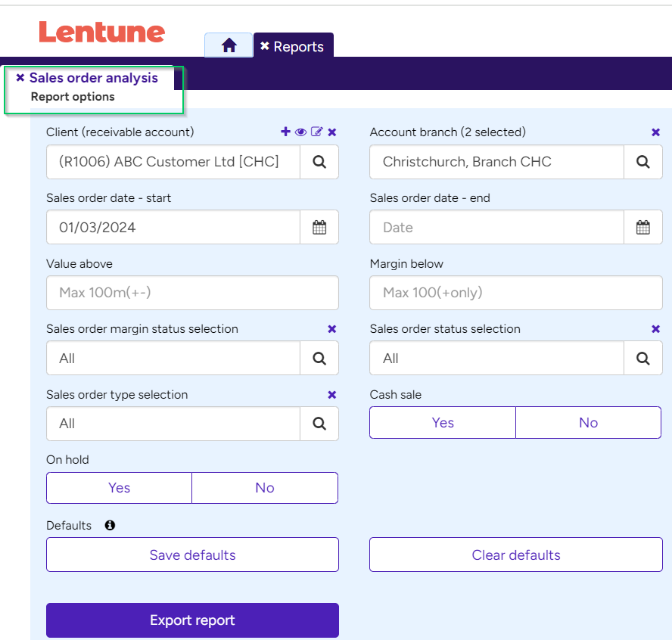Click the info icon next to Defaults
Viewport: 672px width, 640px height.
110,525
